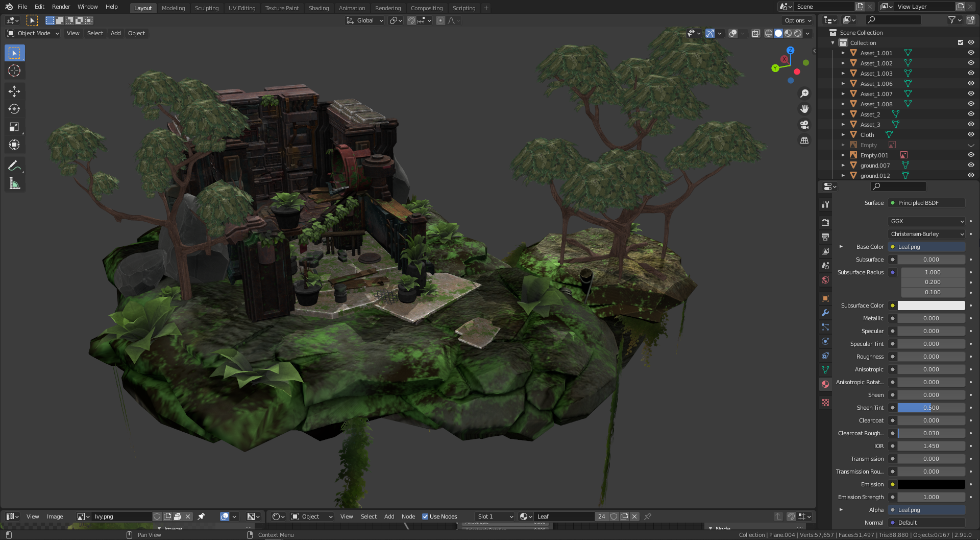Switch to the Shading workspace tab
The image size is (980, 540).
(318, 8)
